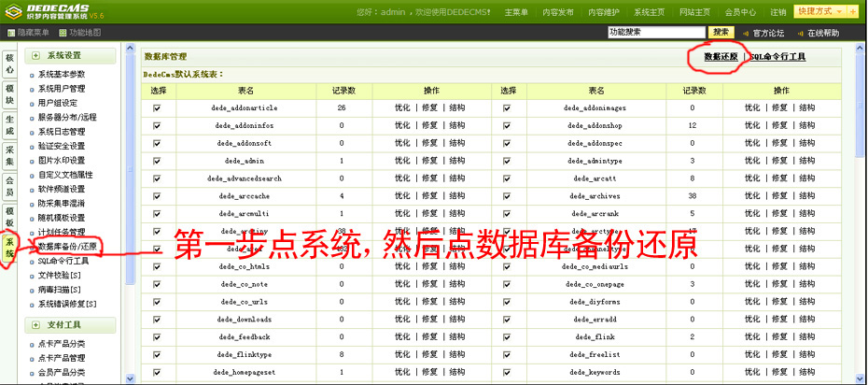The height and width of the screenshot is (385, 868).
Task: Open 官方论坛 via its speaker icon
Action: (746, 33)
